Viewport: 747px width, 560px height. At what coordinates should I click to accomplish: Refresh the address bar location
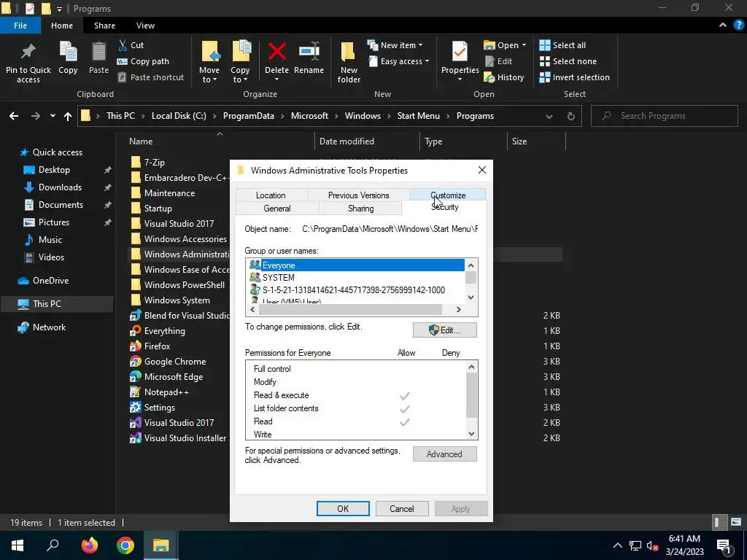point(570,116)
